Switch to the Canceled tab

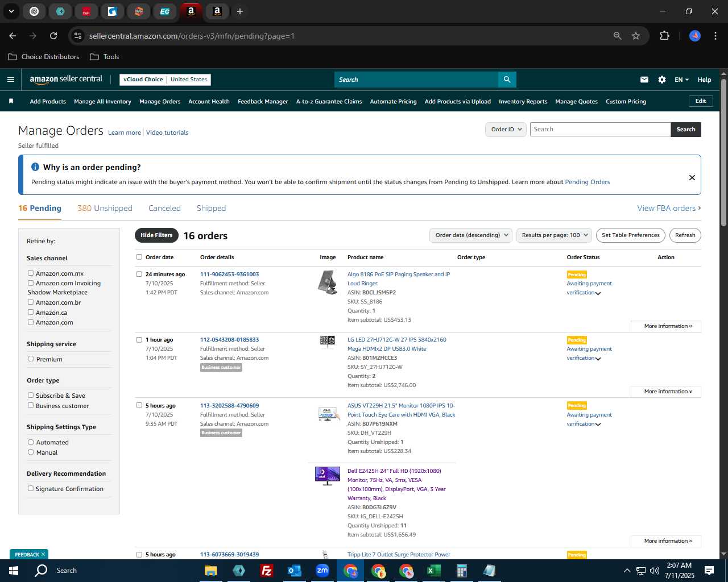pos(164,208)
